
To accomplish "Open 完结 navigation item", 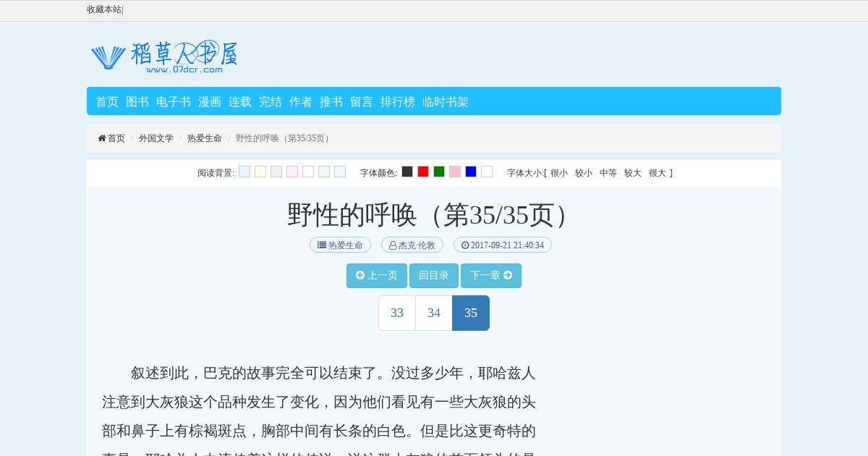I will tap(271, 102).
